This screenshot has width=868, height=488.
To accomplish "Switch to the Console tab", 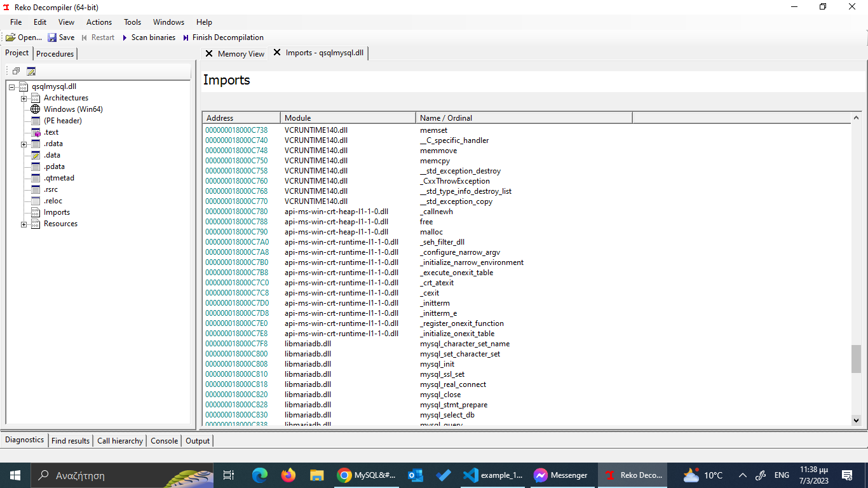I will pos(164,440).
